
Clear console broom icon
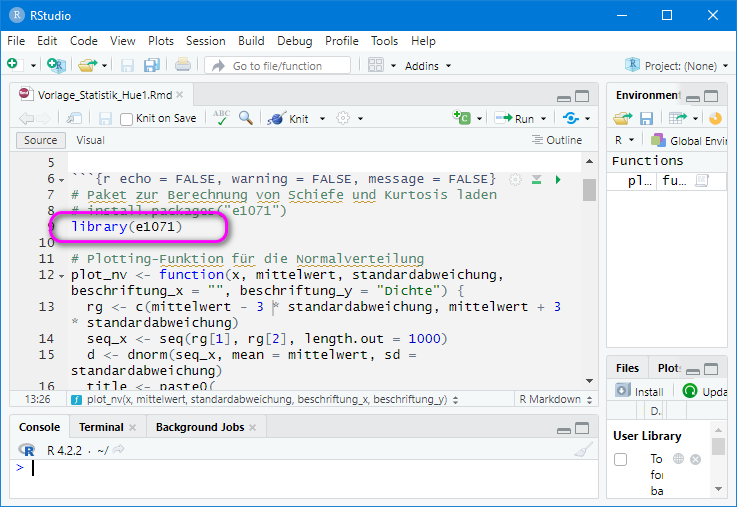[x=583, y=450]
